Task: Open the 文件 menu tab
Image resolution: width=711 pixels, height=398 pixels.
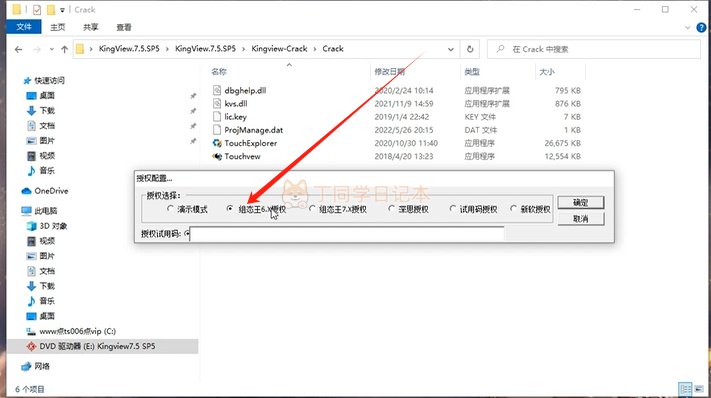Action: [24, 27]
